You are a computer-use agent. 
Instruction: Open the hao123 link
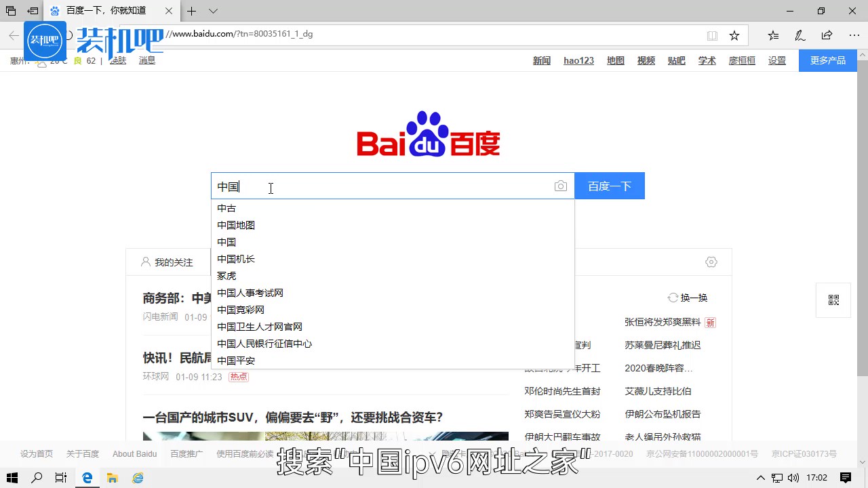(x=578, y=60)
